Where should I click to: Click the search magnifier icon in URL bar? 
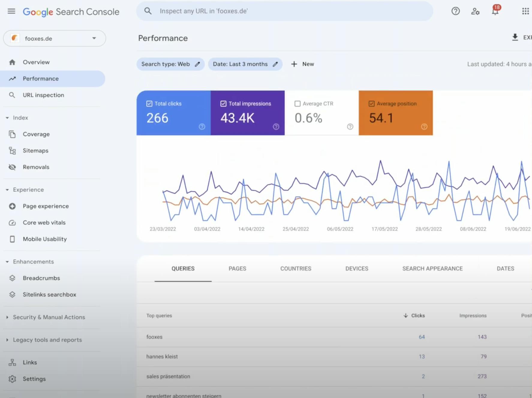[148, 11]
